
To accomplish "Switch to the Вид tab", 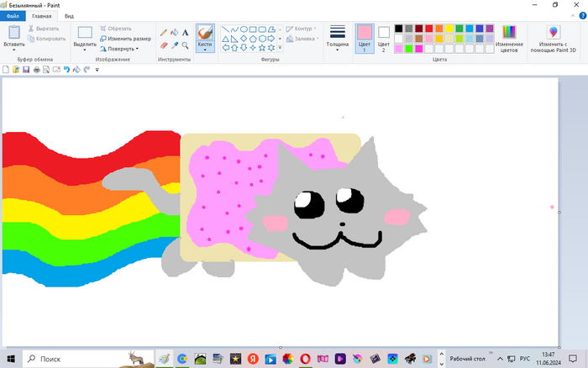I will [69, 16].
